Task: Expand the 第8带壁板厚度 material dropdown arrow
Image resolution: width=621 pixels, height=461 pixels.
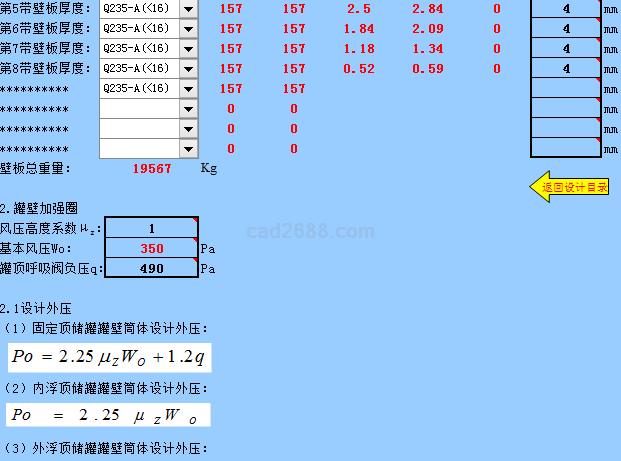Action: (x=188, y=69)
